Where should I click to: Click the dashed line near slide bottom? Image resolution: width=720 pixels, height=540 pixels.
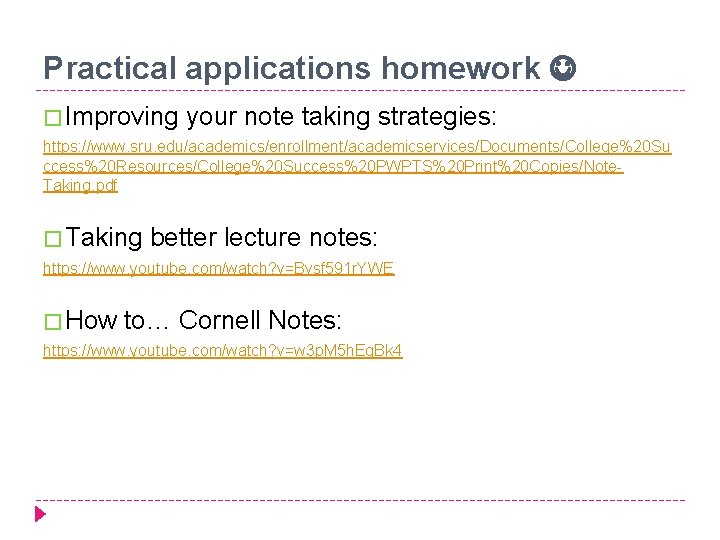(x=360, y=500)
